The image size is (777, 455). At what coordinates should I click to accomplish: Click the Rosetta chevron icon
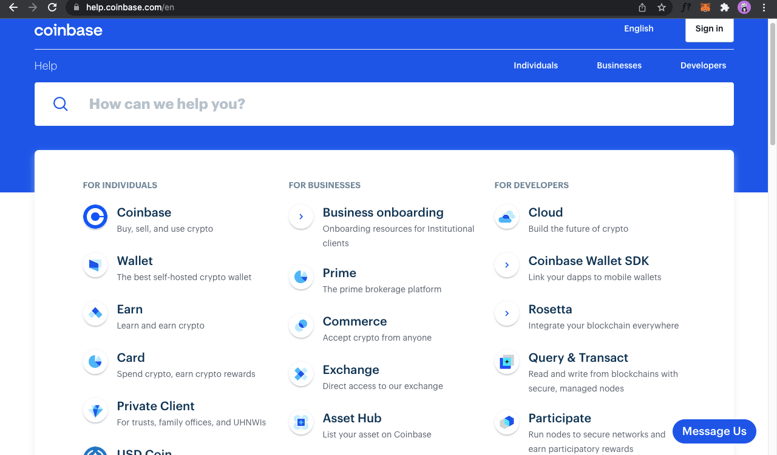[x=506, y=313]
